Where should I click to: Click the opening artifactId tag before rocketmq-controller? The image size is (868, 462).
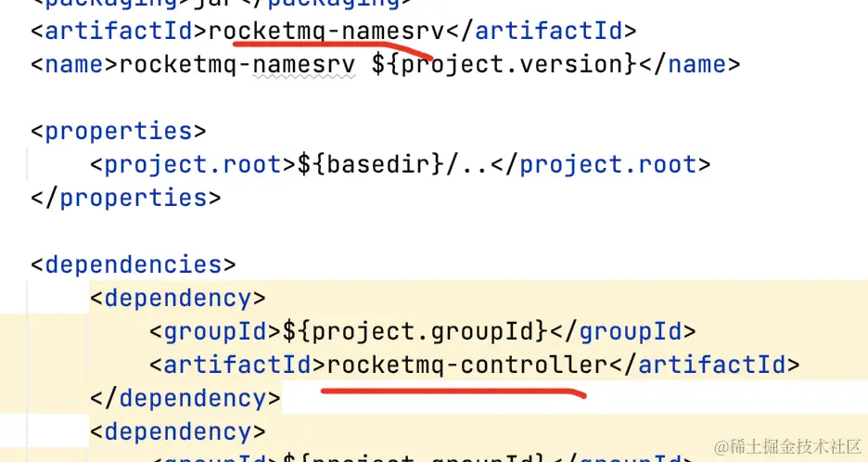point(237,366)
